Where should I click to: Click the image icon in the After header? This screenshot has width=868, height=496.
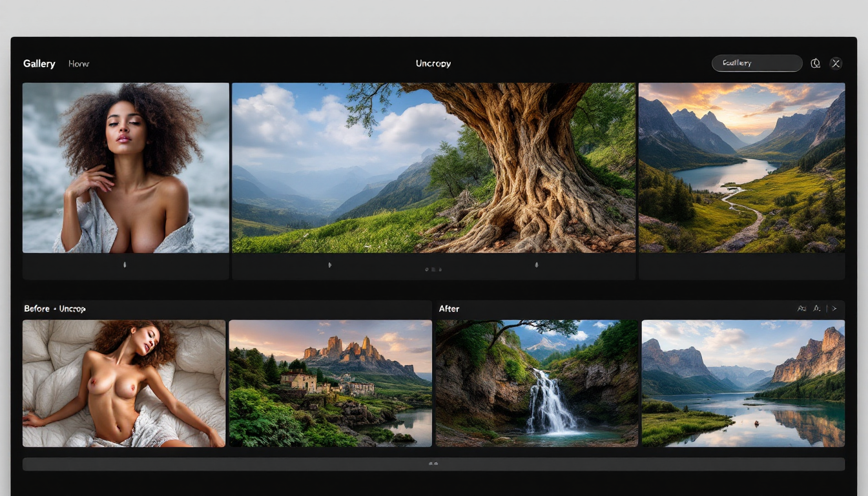coord(801,309)
